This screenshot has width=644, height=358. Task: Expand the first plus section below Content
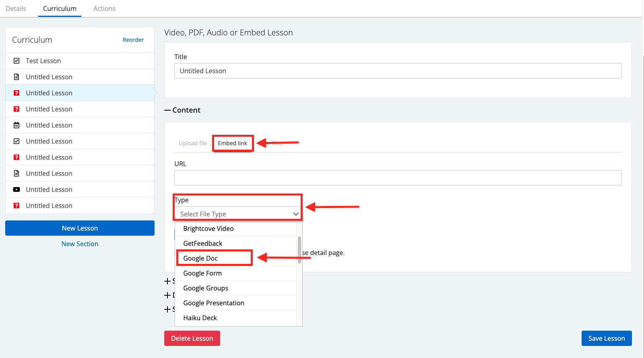167,281
